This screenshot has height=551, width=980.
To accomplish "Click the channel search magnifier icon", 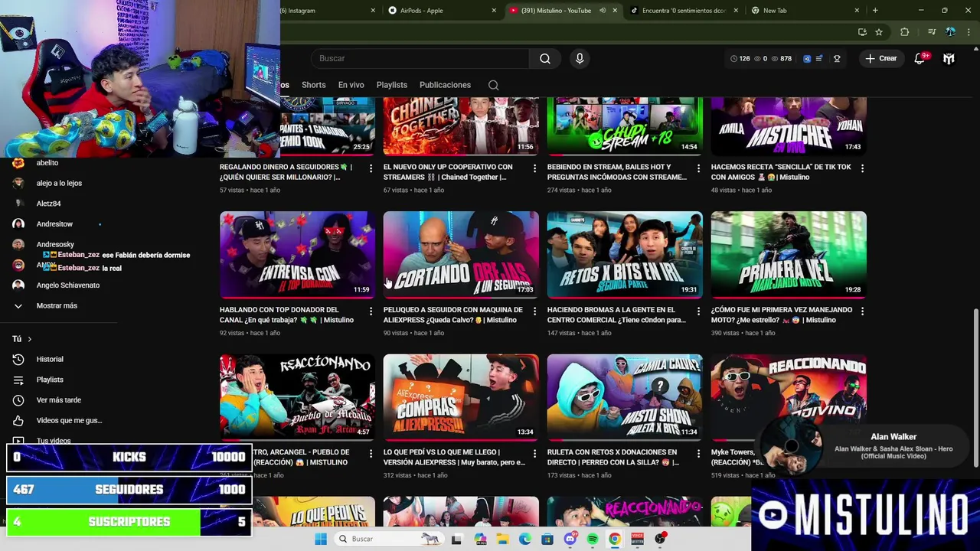I will pos(494,85).
